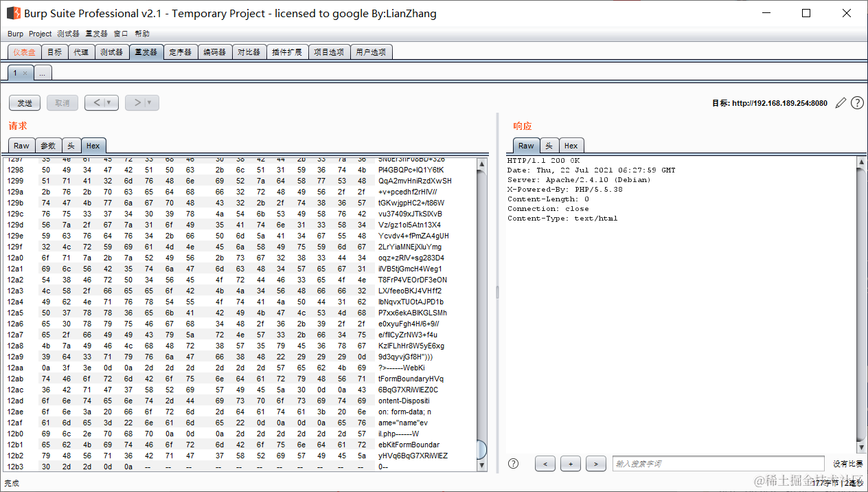Image resolution: width=868 pixels, height=492 pixels.
Task: Click the 'Server: Apache/2.4.10 (Debian)' line
Action: click(x=580, y=180)
